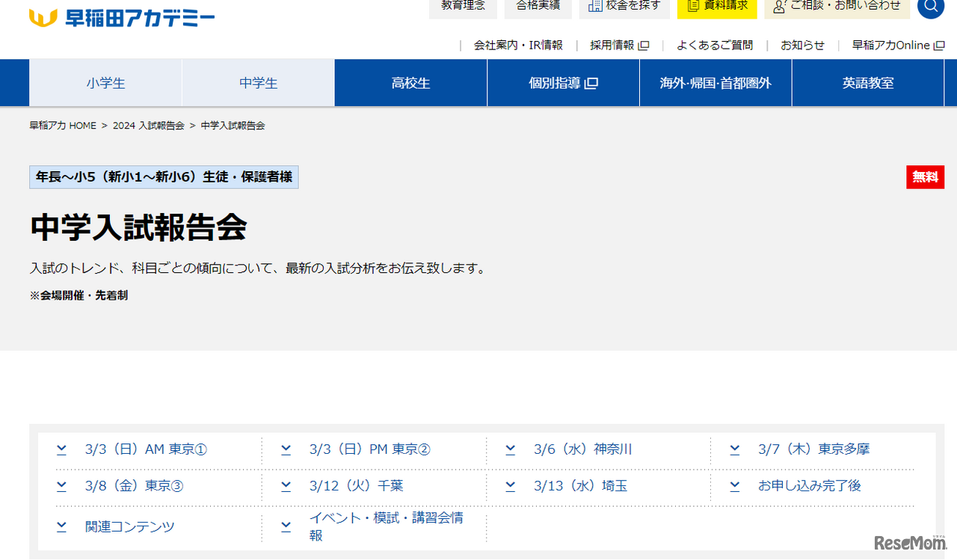The width and height of the screenshot is (957, 560).
Task: Click the building icon beside 校舎を探す
Action: click(x=595, y=5)
